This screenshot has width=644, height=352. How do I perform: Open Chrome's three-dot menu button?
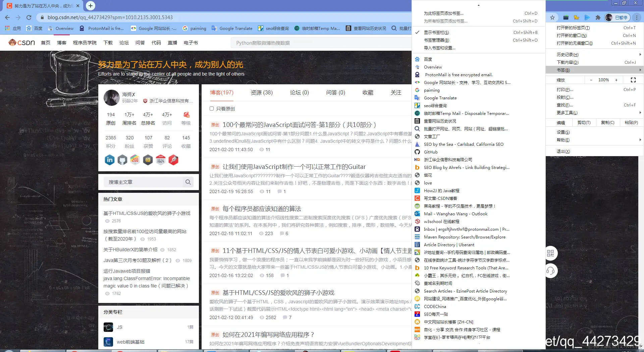click(x=637, y=17)
